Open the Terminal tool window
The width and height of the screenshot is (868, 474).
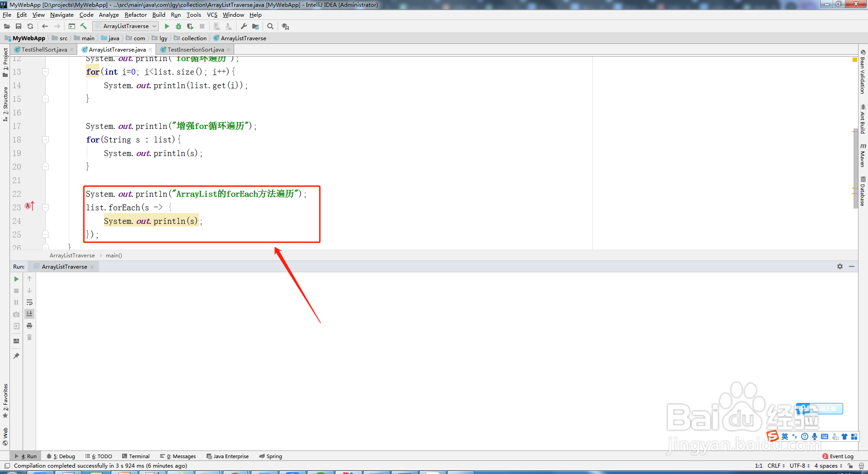click(x=136, y=456)
